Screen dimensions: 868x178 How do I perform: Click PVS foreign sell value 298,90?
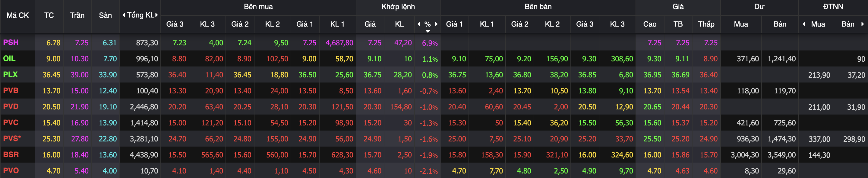(x=854, y=139)
